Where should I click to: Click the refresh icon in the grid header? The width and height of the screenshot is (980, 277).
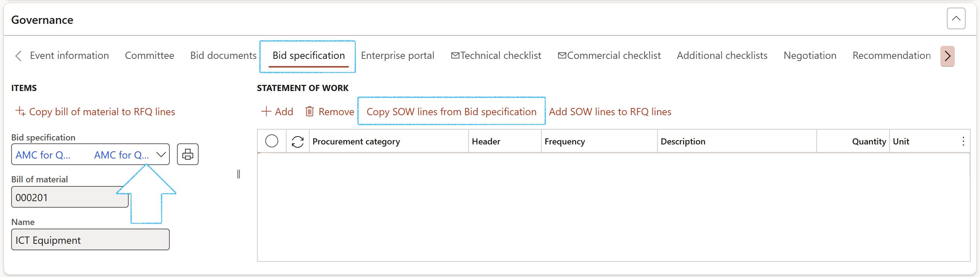(297, 142)
